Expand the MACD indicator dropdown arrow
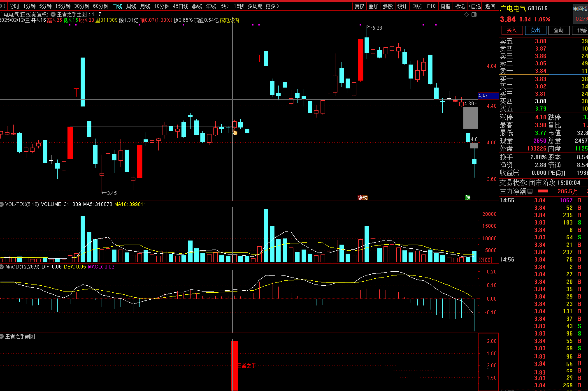588x391 pixels. pyautogui.click(x=2, y=267)
